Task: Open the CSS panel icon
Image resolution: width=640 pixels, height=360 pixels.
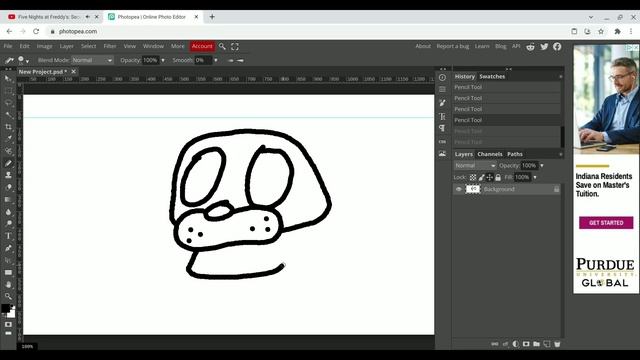Action: pos(442,142)
